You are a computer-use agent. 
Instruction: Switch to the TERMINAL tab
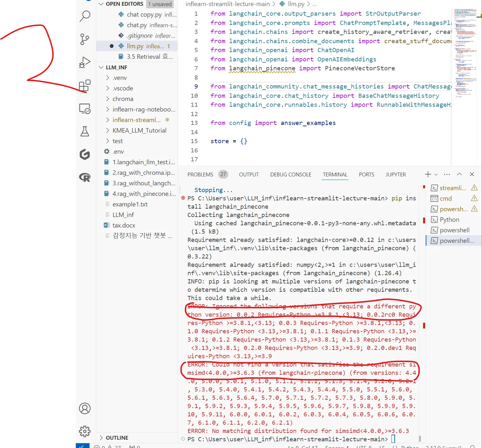tap(335, 174)
